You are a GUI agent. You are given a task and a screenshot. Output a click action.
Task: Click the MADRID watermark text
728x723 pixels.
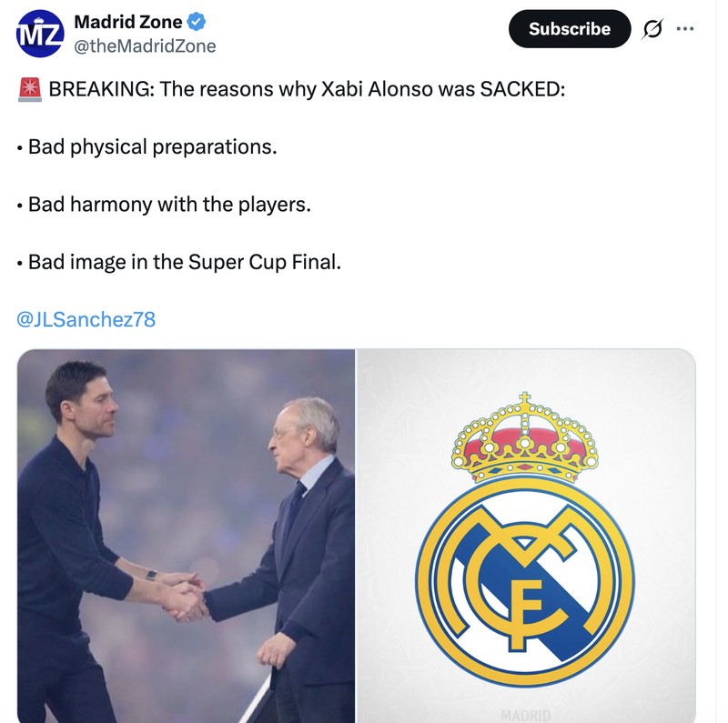(x=526, y=715)
